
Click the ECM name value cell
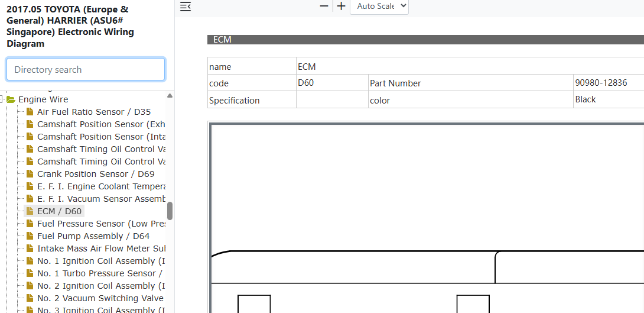[470, 66]
